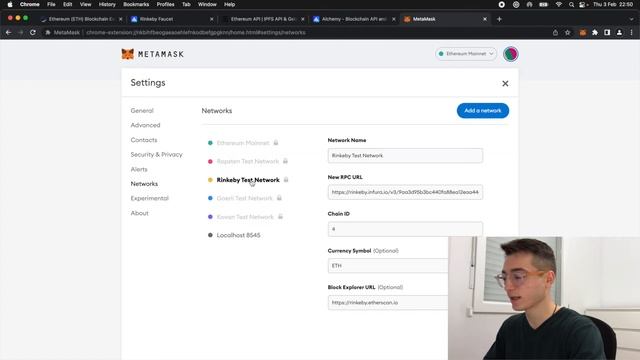Click the Add a network button
The height and width of the screenshot is (360, 640).
482,111
